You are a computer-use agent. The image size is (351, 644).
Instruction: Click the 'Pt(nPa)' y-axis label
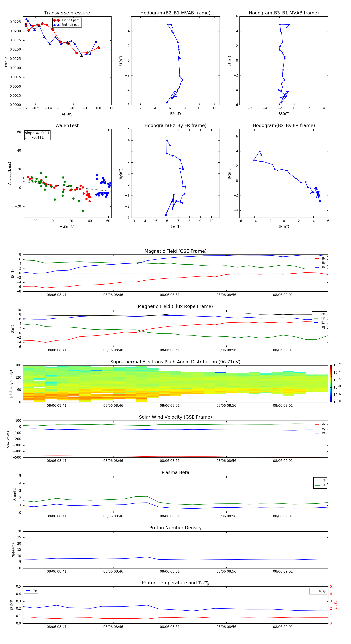[x=6, y=61]
